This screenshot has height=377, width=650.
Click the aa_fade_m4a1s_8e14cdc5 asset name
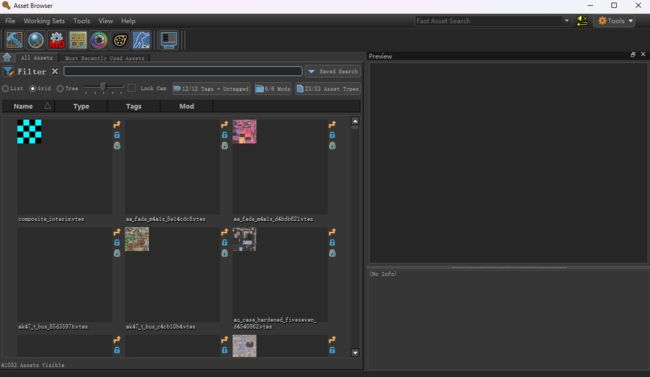[x=165, y=219]
